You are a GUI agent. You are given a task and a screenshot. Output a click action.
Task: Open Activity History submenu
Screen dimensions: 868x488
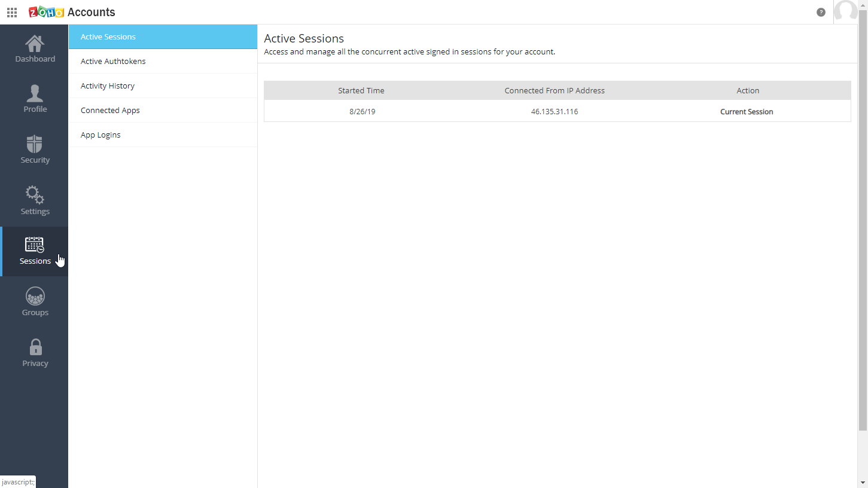pos(108,86)
